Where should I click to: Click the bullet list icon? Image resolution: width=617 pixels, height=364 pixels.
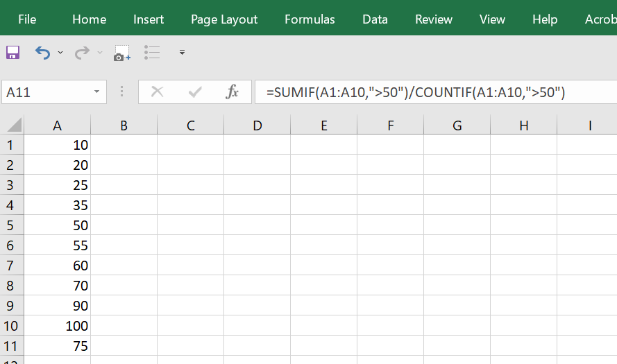click(x=152, y=52)
